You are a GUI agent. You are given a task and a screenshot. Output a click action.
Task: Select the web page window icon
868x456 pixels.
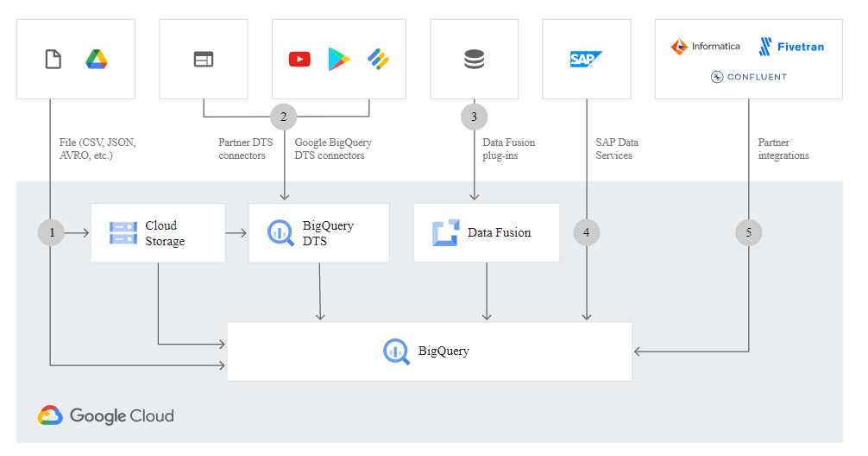203,60
